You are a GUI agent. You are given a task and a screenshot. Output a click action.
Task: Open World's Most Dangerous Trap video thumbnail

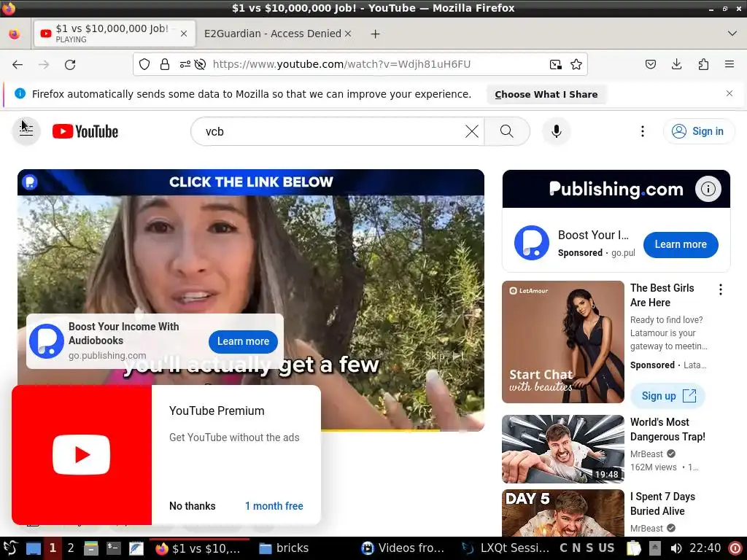click(562, 449)
